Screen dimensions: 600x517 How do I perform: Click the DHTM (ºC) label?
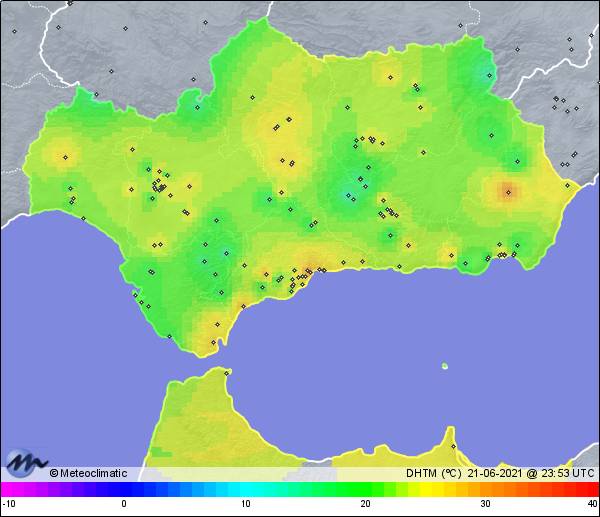pos(434,473)
